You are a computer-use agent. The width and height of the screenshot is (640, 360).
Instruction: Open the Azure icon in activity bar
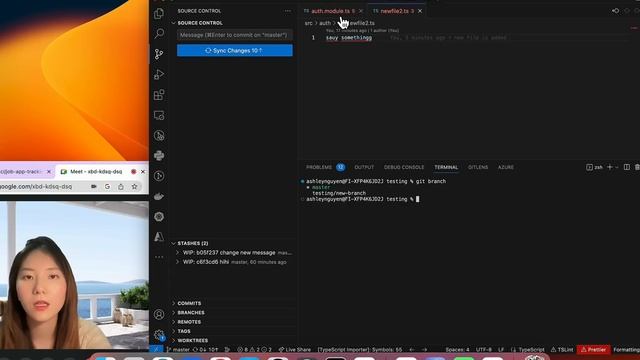tap(159, 237)
